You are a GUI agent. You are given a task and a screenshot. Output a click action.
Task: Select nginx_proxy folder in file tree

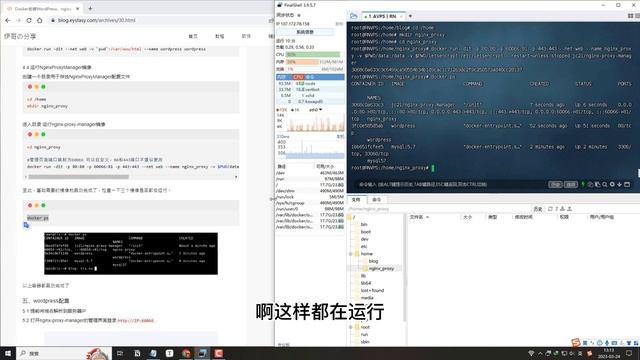click(381, 269)
